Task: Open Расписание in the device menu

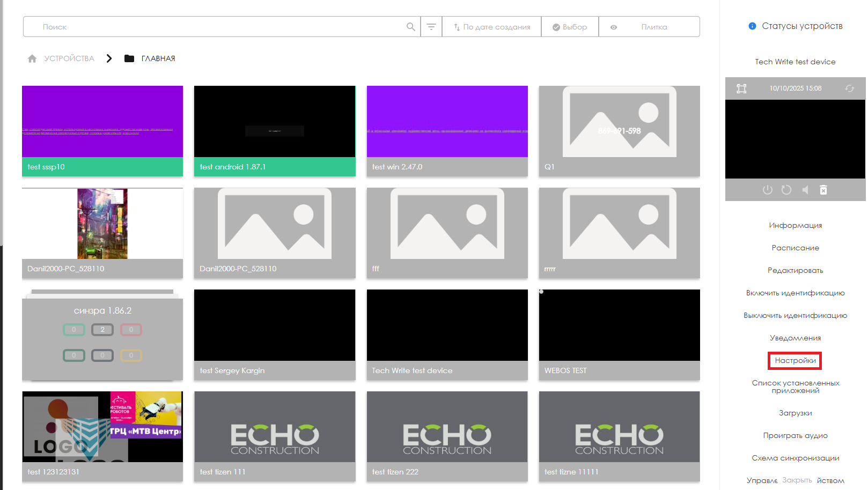Action: [x=795, y=248]
